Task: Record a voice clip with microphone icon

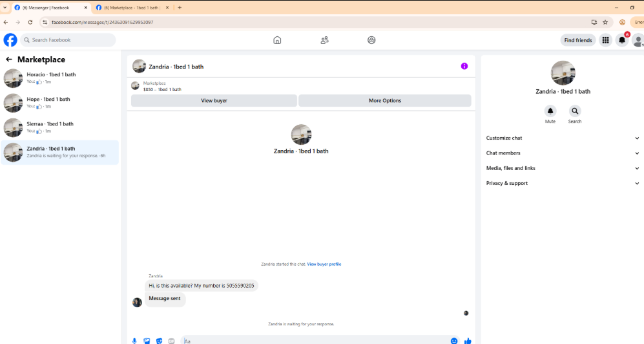Action: [x=134, y=341]
